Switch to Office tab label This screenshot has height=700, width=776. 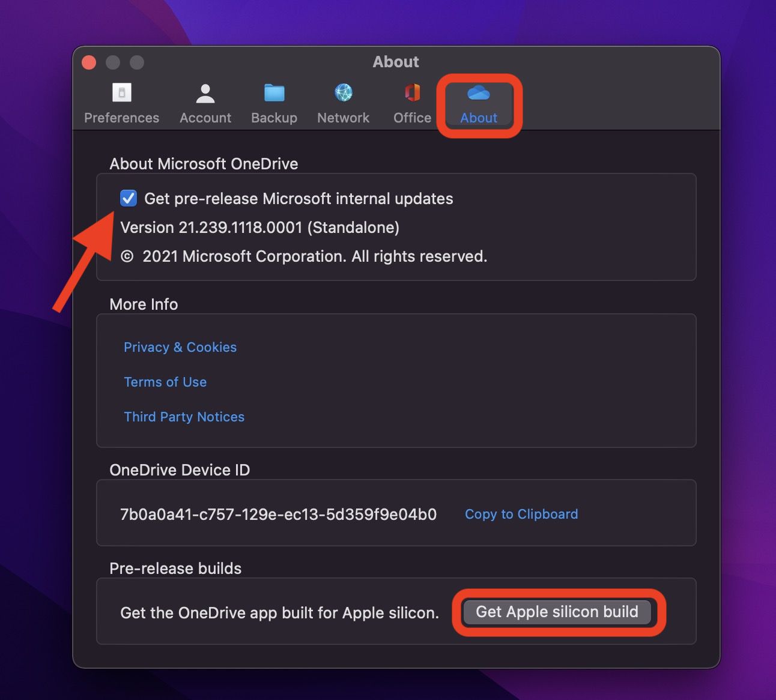413,118
